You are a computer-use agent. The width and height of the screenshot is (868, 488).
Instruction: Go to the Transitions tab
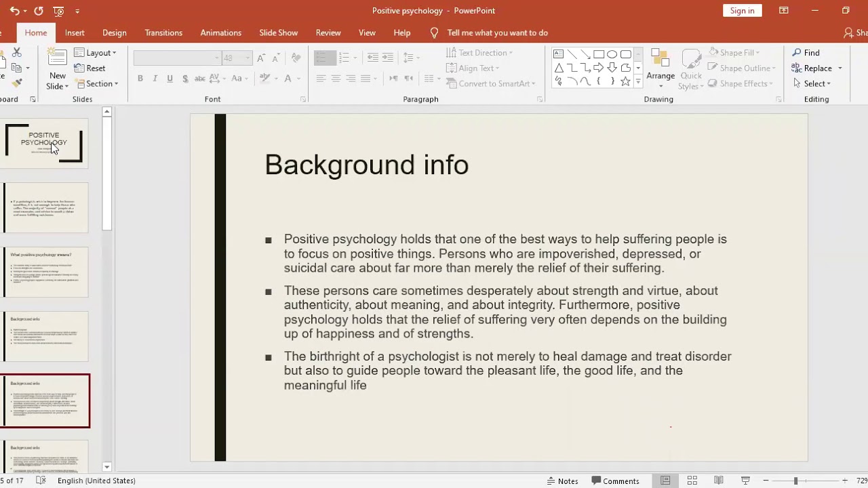(163, 33)
